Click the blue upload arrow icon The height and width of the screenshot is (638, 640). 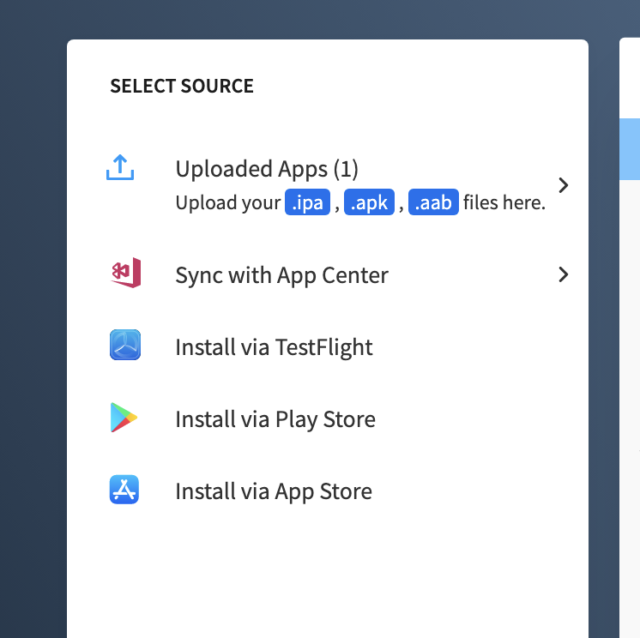click(120, 167)
